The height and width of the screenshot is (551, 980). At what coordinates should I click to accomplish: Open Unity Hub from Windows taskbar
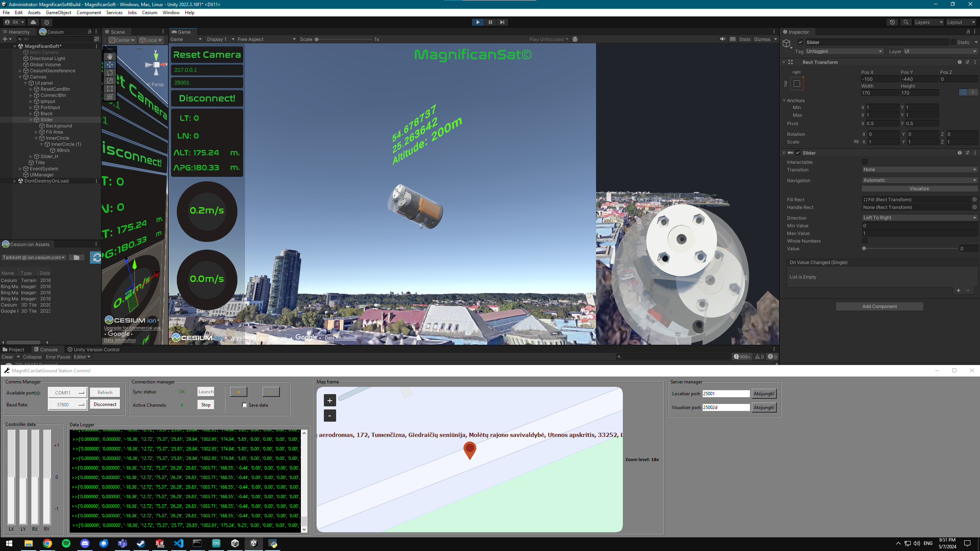click(235, 543)
